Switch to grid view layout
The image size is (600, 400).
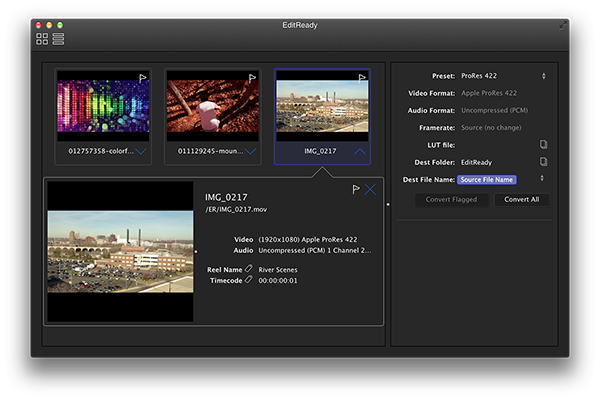tap(42, 39)
